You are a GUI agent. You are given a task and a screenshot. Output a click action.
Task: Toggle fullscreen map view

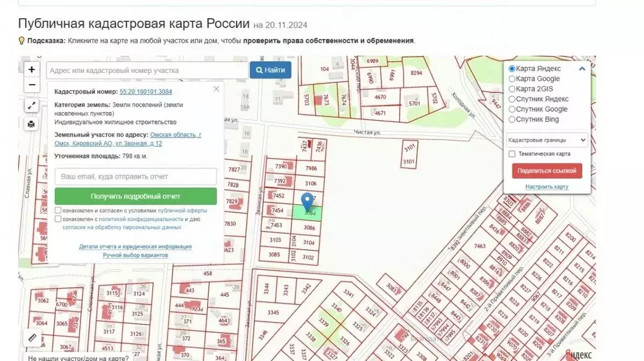(x=31, y=106)
